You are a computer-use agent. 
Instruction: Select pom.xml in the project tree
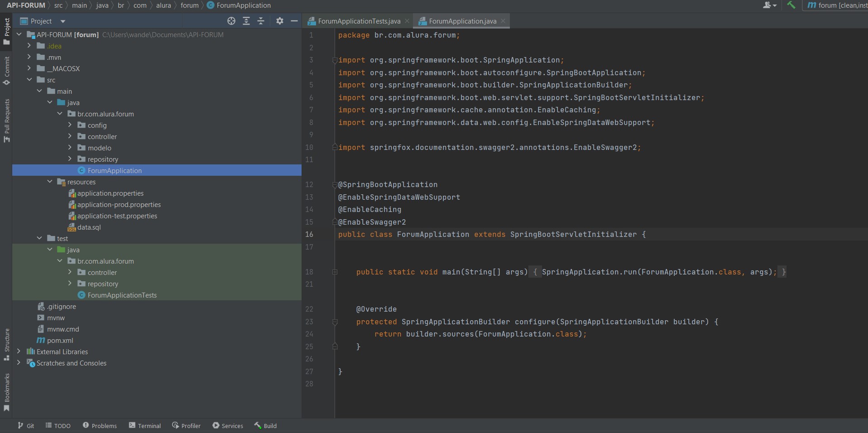(60, 341)
